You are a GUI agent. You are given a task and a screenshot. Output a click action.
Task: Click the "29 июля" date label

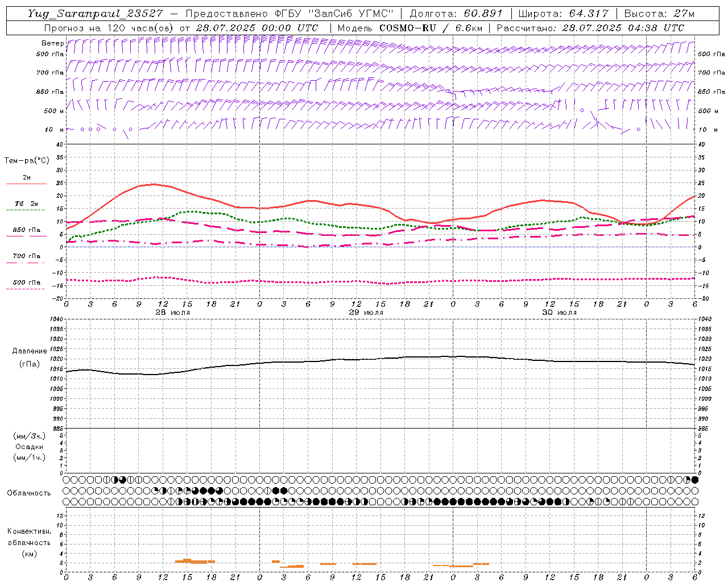[x=366, y=312]
